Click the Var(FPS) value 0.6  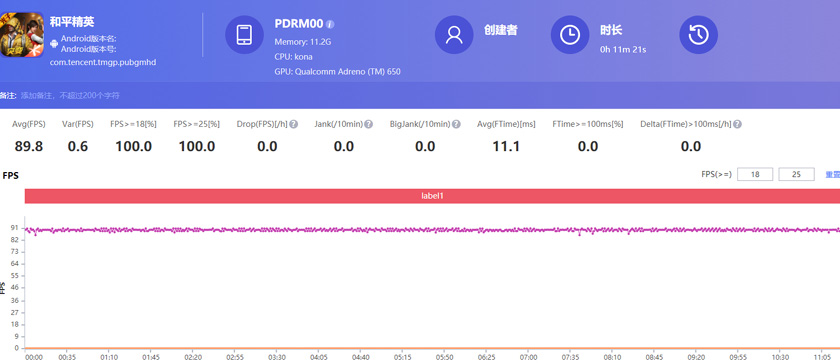[78, 146]
